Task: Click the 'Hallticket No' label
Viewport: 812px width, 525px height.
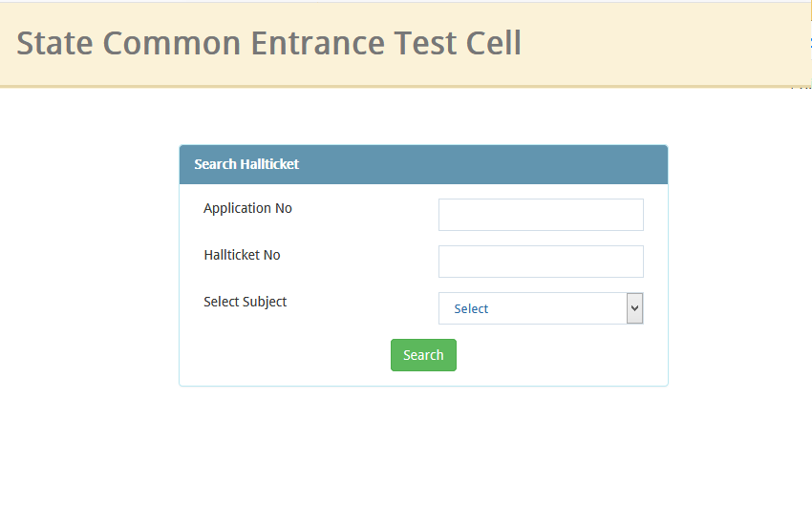Action: 242,255
